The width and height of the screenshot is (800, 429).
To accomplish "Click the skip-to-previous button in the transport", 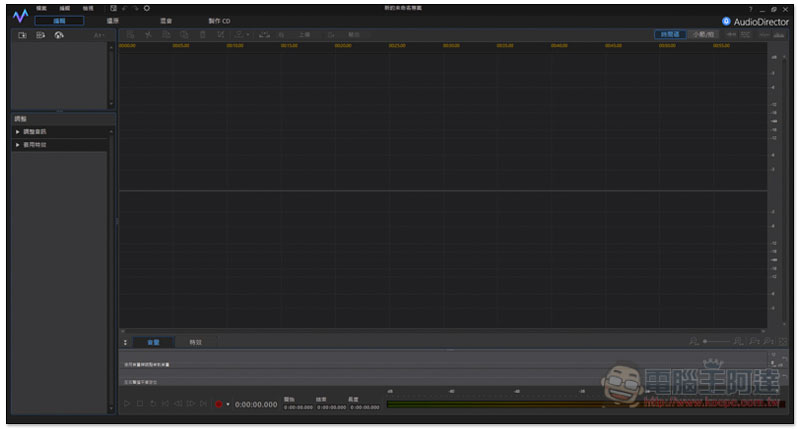I will pos(165,403).
